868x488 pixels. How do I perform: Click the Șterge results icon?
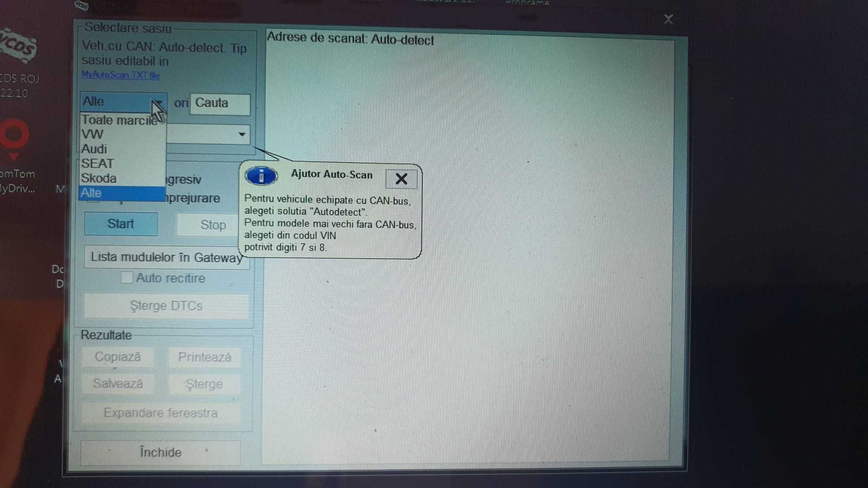203,384
